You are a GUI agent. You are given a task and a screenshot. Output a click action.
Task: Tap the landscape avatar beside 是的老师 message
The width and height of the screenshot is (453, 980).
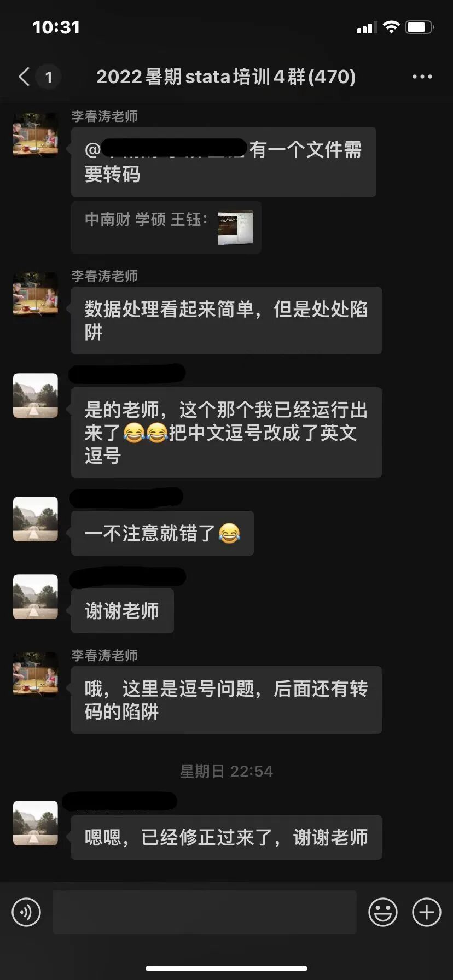coord(36,395)
